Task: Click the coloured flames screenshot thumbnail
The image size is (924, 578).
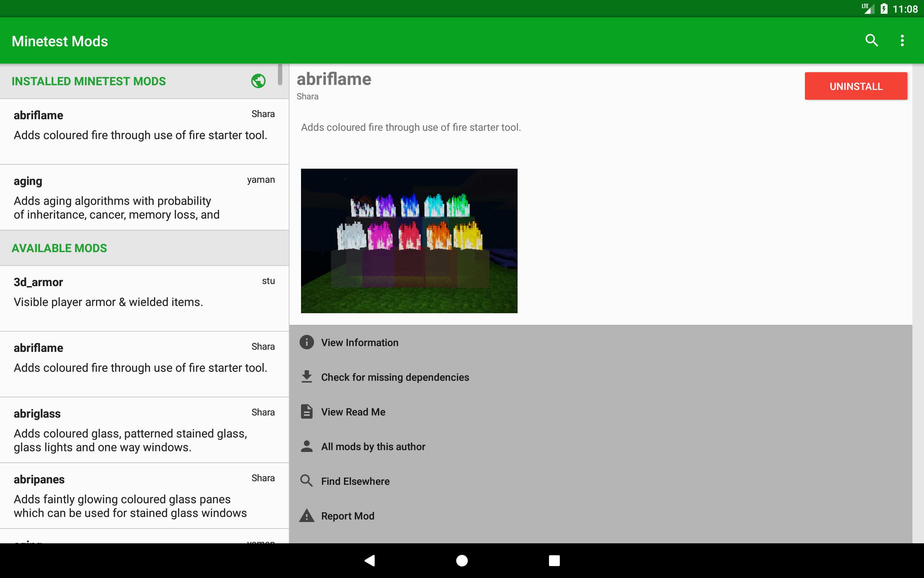Action: tap(409, 241)
